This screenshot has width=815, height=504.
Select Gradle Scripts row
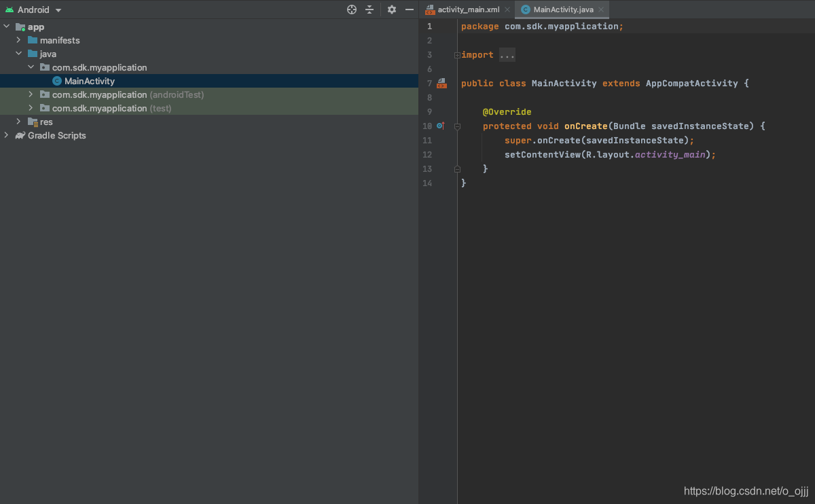[x=209, y=135]
